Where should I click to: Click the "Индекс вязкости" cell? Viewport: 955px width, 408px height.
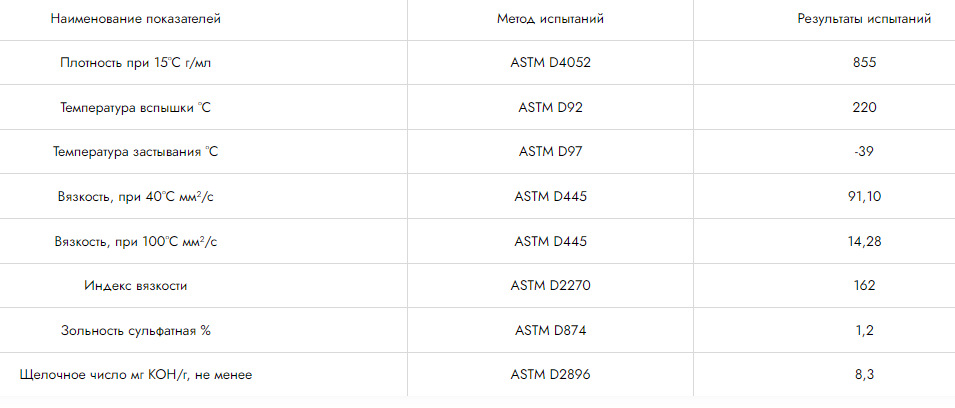pos(136,286)
